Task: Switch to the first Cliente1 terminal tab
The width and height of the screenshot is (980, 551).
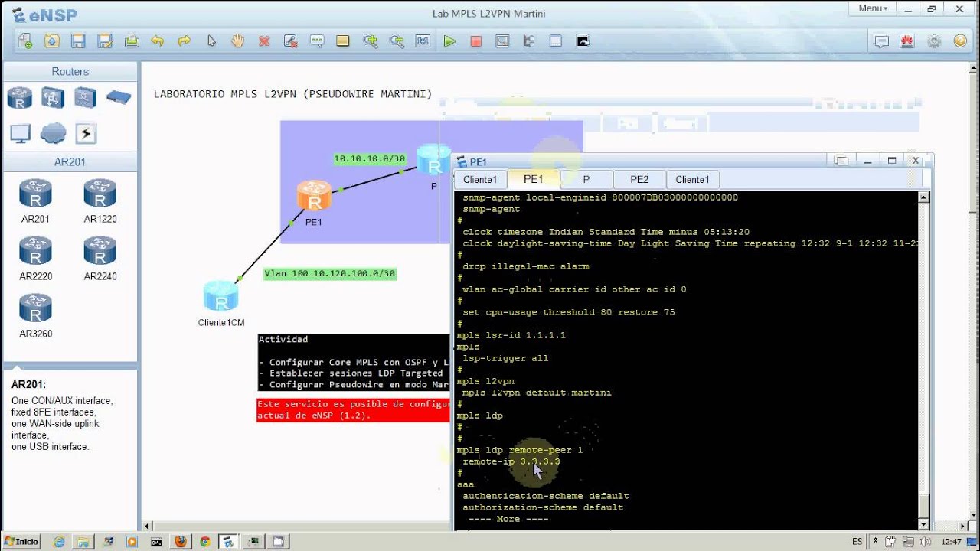Action: (x=480, y=180)
